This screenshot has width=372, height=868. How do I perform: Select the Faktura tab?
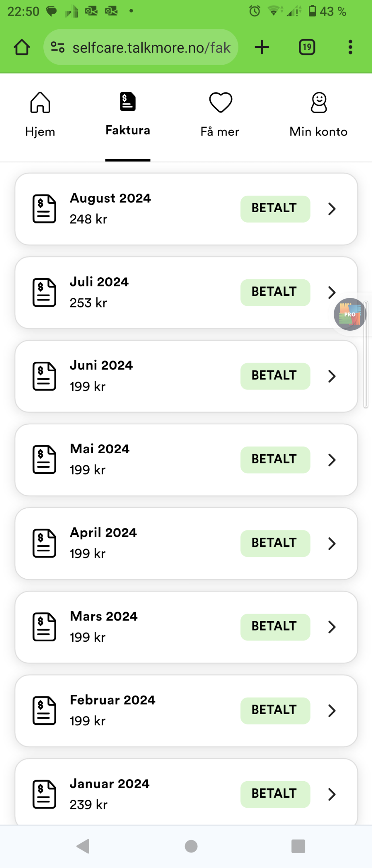[x=128, y=115]
